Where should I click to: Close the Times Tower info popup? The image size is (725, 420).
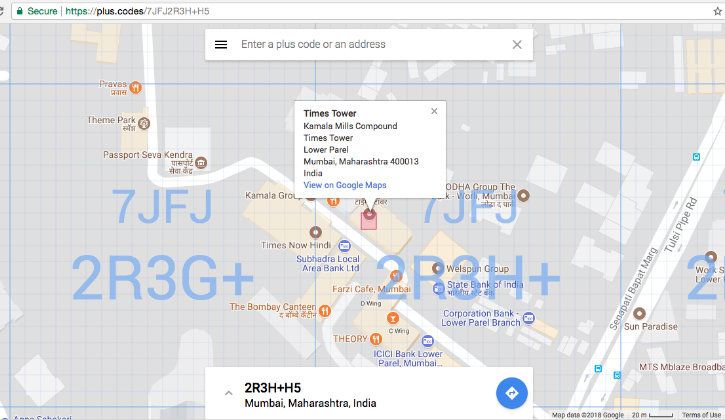[x=434, y=111]
